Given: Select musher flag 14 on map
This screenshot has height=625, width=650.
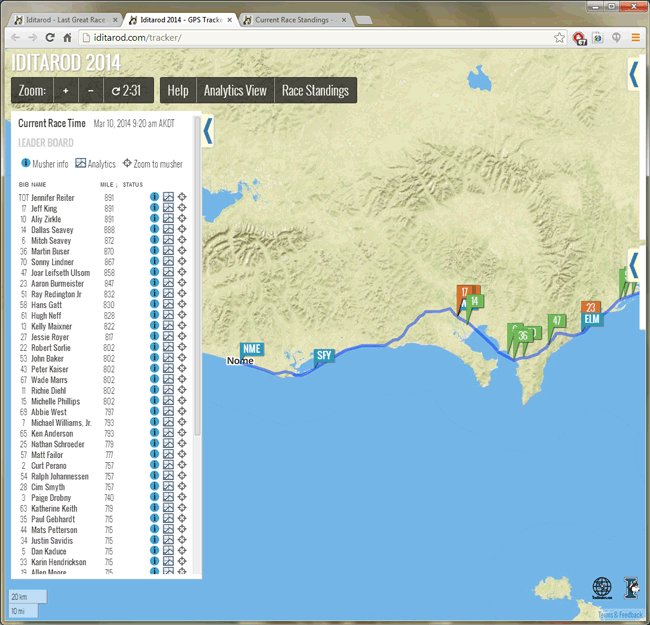Looking at the screenshot, I should click(475, 301).
